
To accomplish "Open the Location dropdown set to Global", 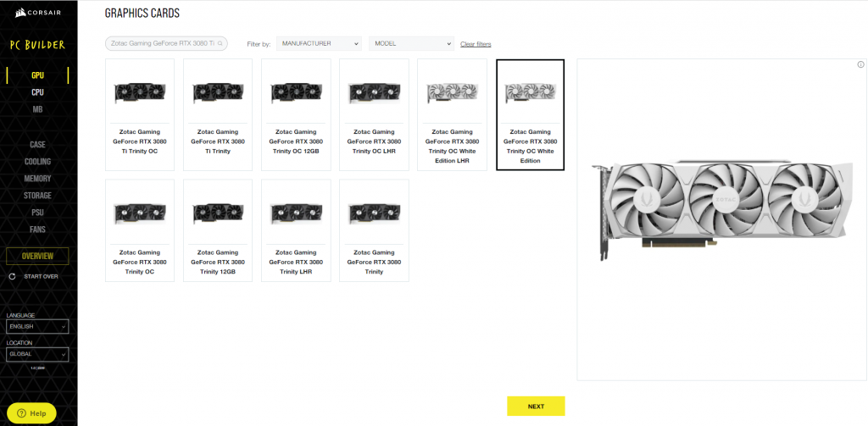I will click(37, 355).
